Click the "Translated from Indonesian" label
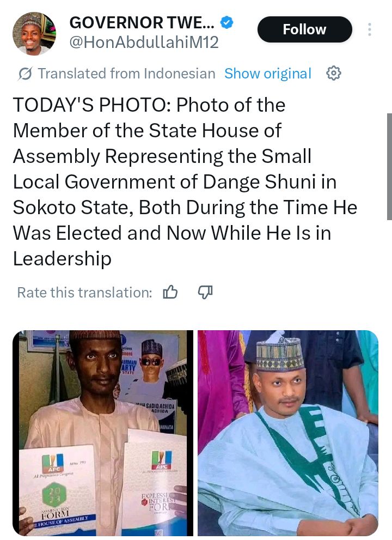The image size is (392, 540). coord(126,74)
